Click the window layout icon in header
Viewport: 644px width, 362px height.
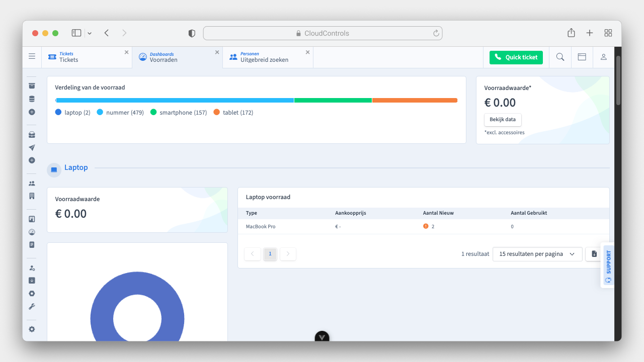coord(582,57)
